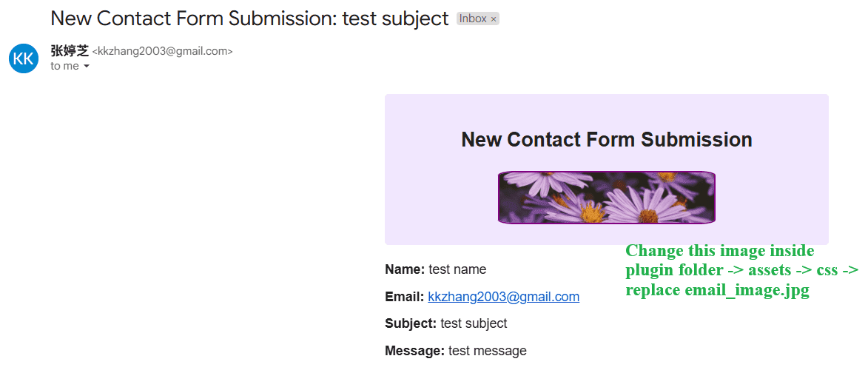Click the bold heading inside the lavender banner
Screen dimensions: 868x373
click(x=606, y=139)
